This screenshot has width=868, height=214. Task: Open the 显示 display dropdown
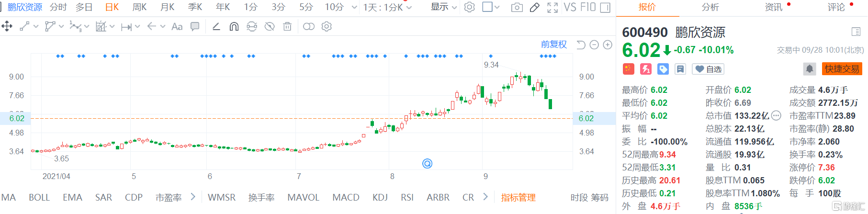pos(444,7)
